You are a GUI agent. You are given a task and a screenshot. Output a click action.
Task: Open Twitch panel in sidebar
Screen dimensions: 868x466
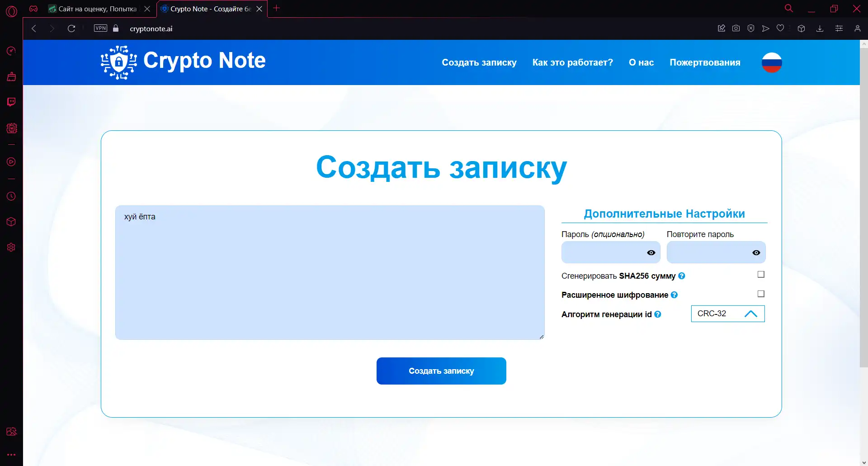point(11,102)
